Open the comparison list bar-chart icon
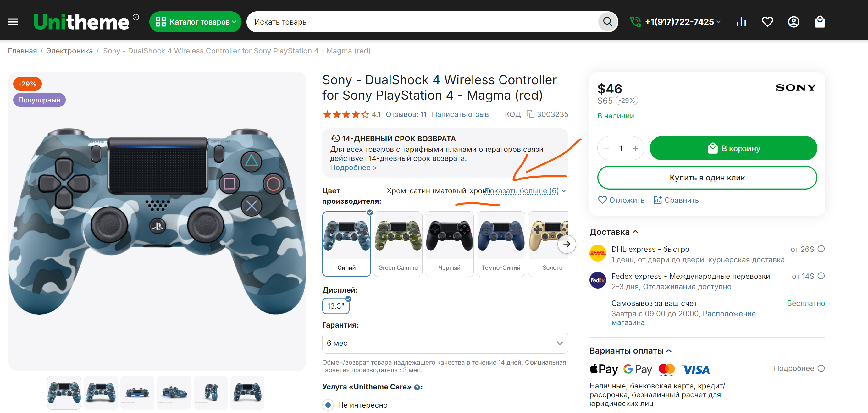Viewport: 868px width, 413px height. click(x=741, y=22)
